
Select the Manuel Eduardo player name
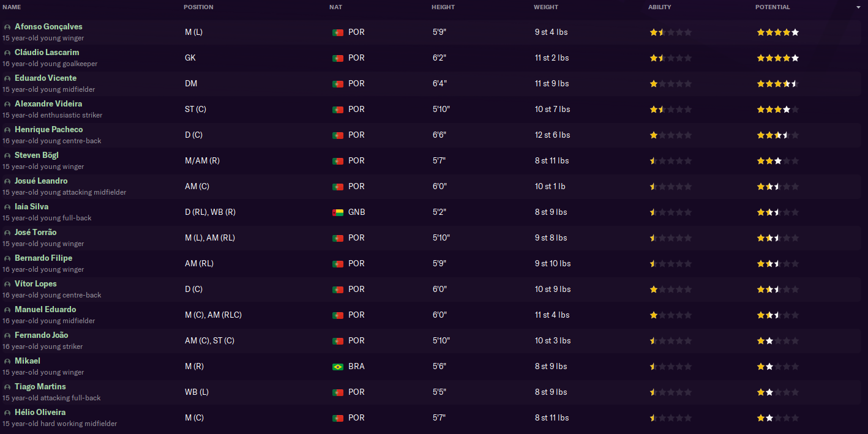(x=45, y=310)
